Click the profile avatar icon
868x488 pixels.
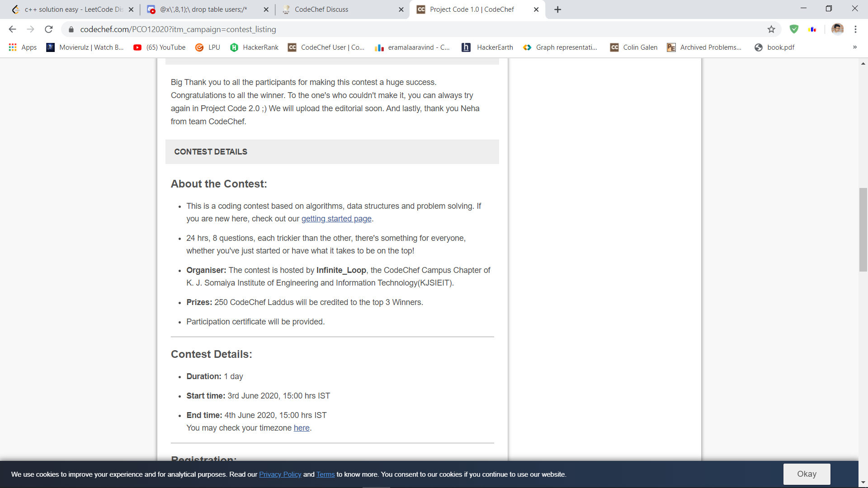click(837, 29)
